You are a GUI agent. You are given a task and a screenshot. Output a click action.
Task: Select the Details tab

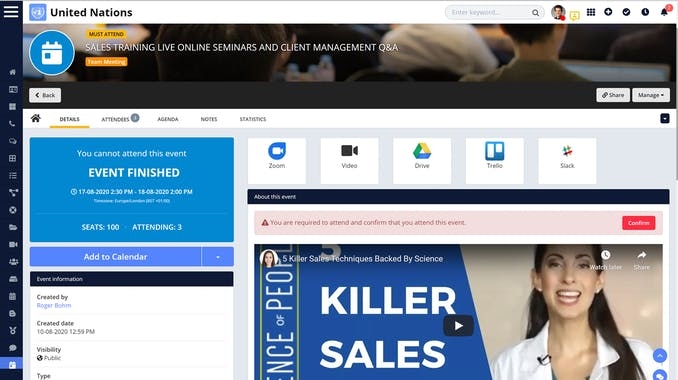tap(70, 119)
